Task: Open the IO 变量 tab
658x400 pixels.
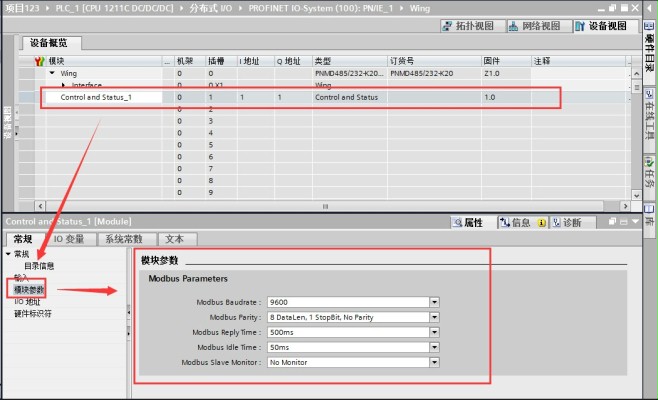Action: [69, 239]
